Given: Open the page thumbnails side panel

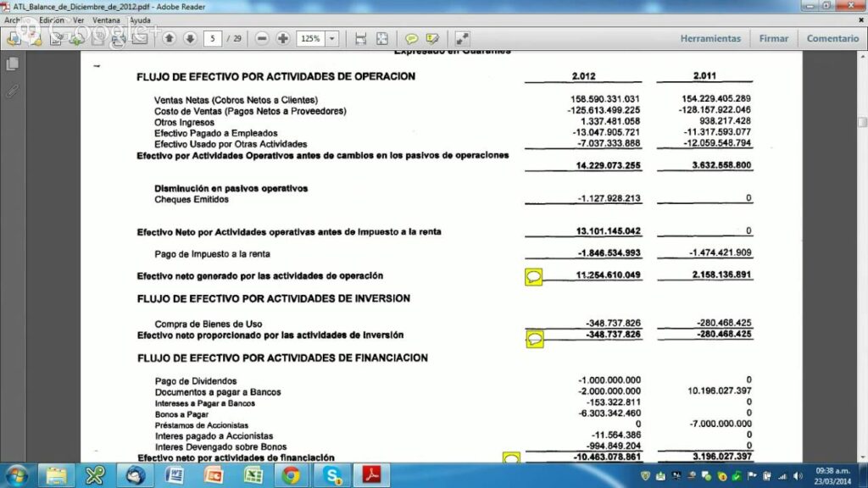Looking at the screenshot, I should (12, 64).
